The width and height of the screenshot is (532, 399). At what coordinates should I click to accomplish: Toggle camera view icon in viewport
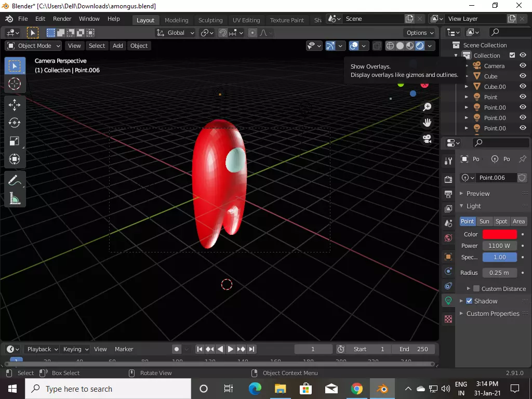pos(427,138)
